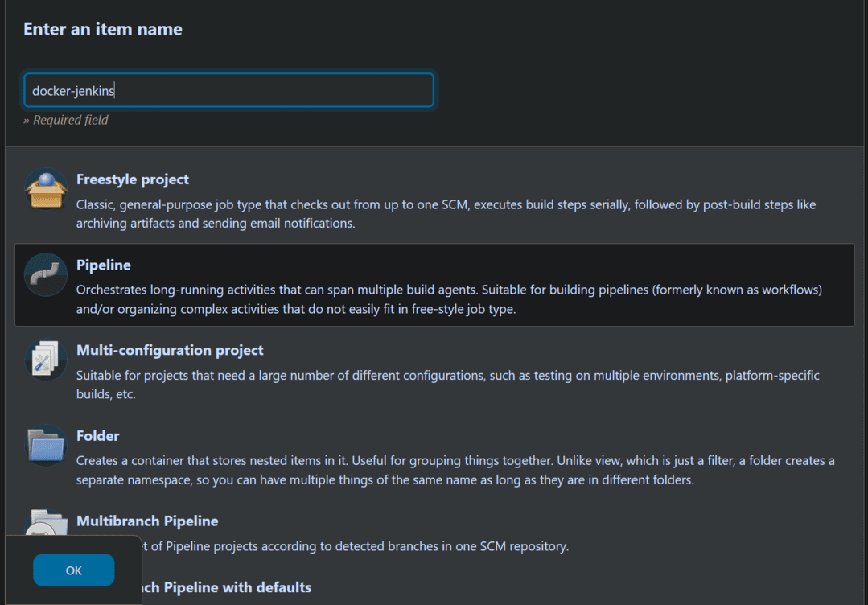
Task: Pick the Folder item type title
Action: (97, 435)
